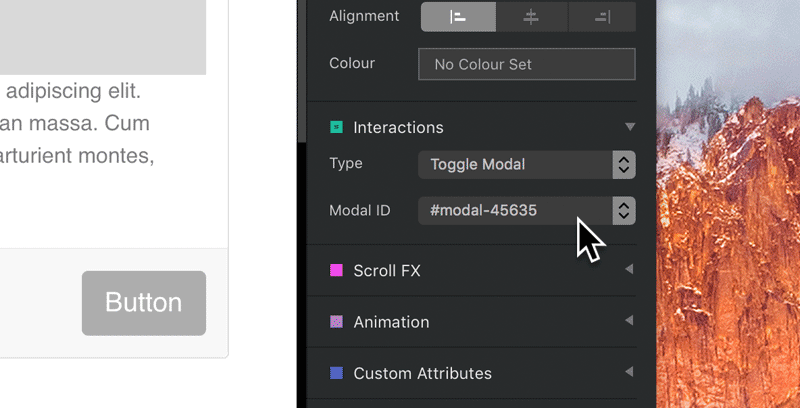The width and height of the screenshot is (800, 408).
Task: Collapse the Interactions section triangle
Action: point(630,126)
